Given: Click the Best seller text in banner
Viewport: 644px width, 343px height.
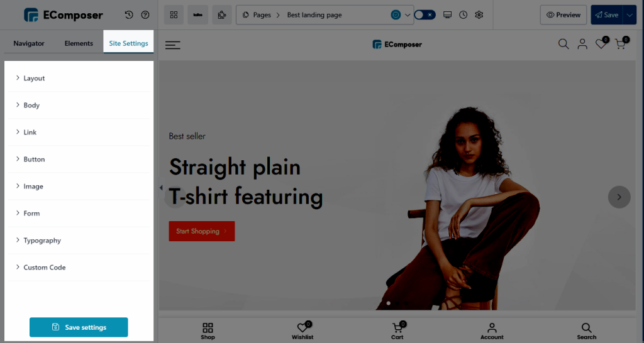Looking at the screenshot, I should tap(187, 136).
